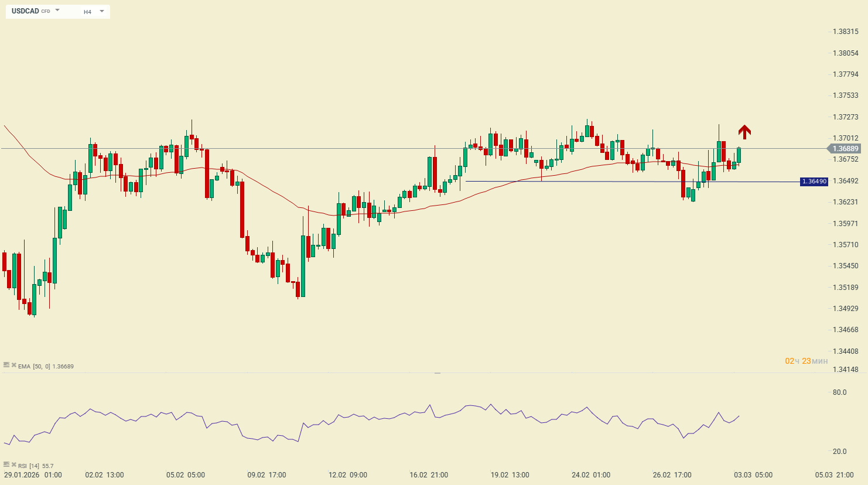
Task: Click the 03.03 05:00 time axis label
Action: [753, 475]
